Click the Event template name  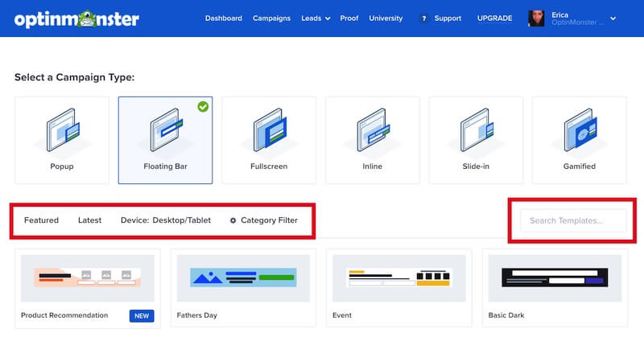pos(341,315)
